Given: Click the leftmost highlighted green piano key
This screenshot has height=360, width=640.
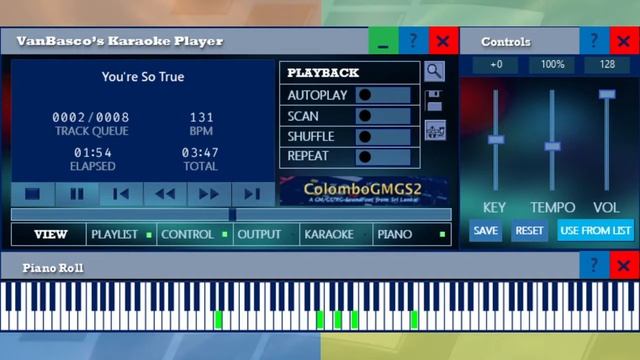Looking at the screenshot, I should point(218,319).
